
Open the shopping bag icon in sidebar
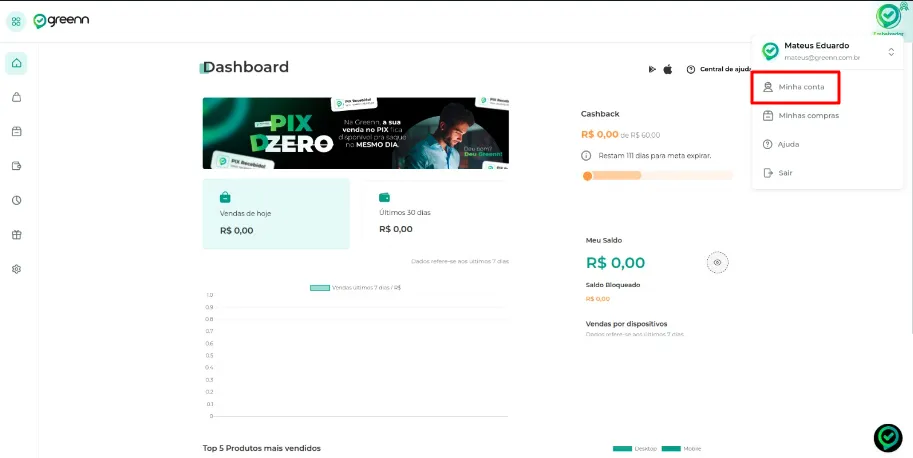[16, 97]
